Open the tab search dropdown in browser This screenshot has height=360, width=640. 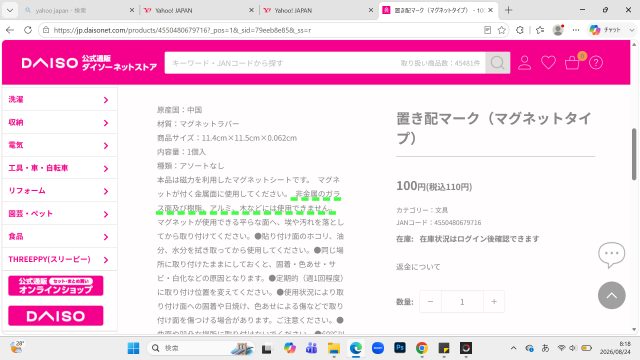(10, 10)
